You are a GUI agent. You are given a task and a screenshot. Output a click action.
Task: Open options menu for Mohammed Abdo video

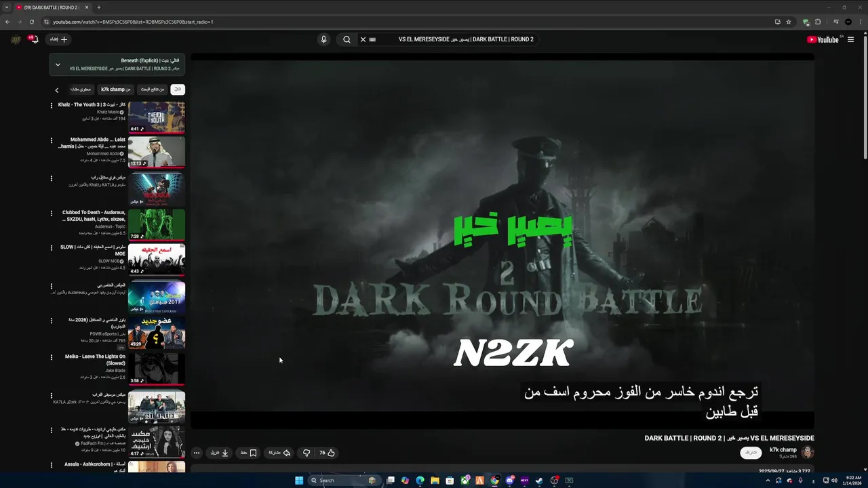(x=51, y=140)
